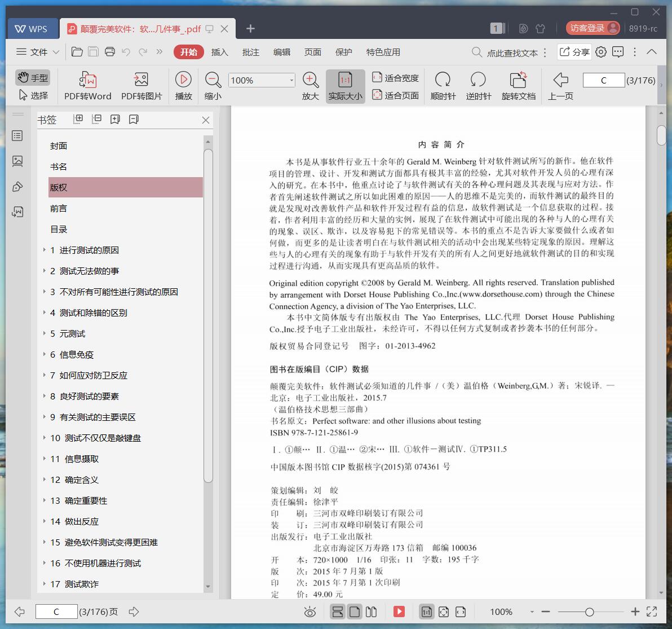Toggle 实际大小 actual size view
This screenshot has height=629, width=672.
pos(345,86)
